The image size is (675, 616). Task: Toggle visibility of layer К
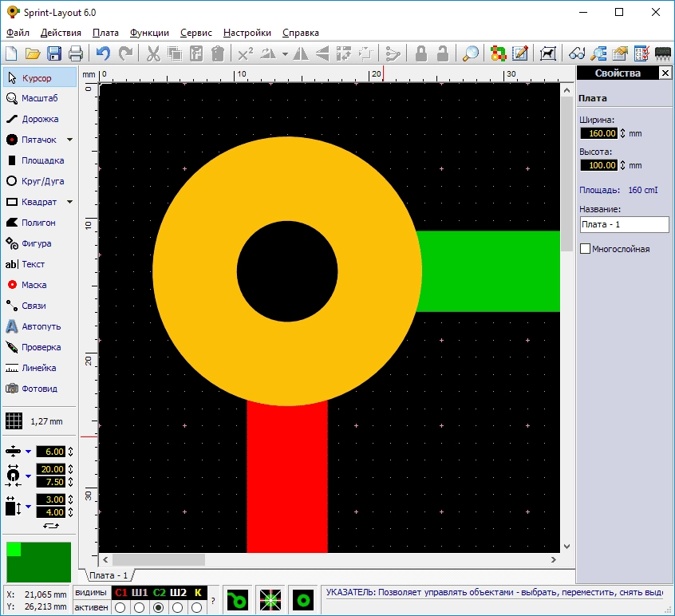coord(198,593)
